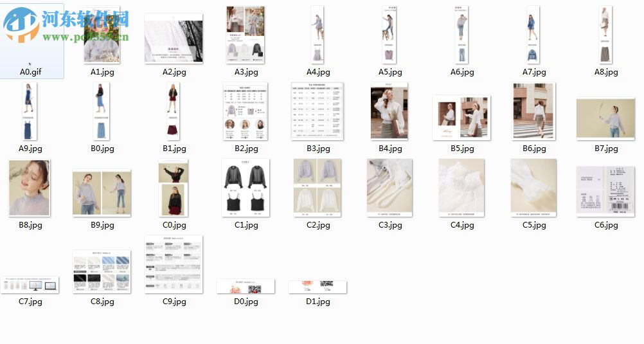Choose the C2.jpg thumbnail
The width and height of the screenshot is (644, 344).
318,188
